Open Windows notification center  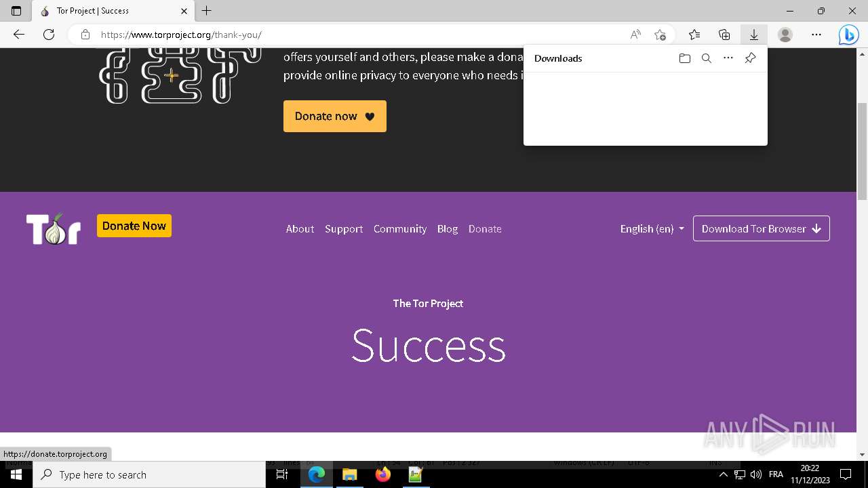[846, 474]
